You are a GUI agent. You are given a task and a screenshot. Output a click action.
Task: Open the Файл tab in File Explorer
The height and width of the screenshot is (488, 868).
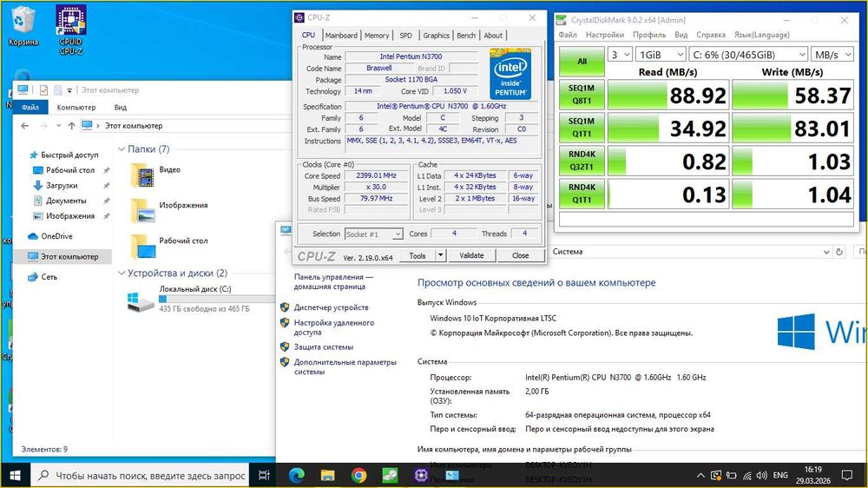click(30, 107)
